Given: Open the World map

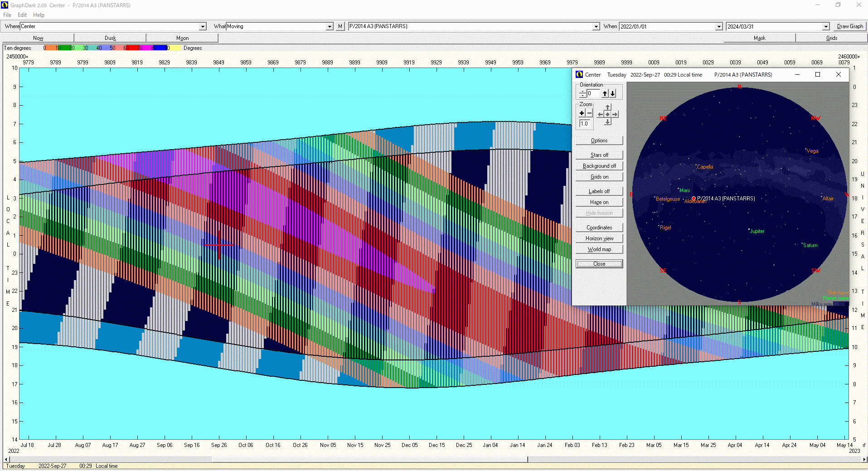Looking at the screenshot, I should pyautogui.click(x=599, y=249).
